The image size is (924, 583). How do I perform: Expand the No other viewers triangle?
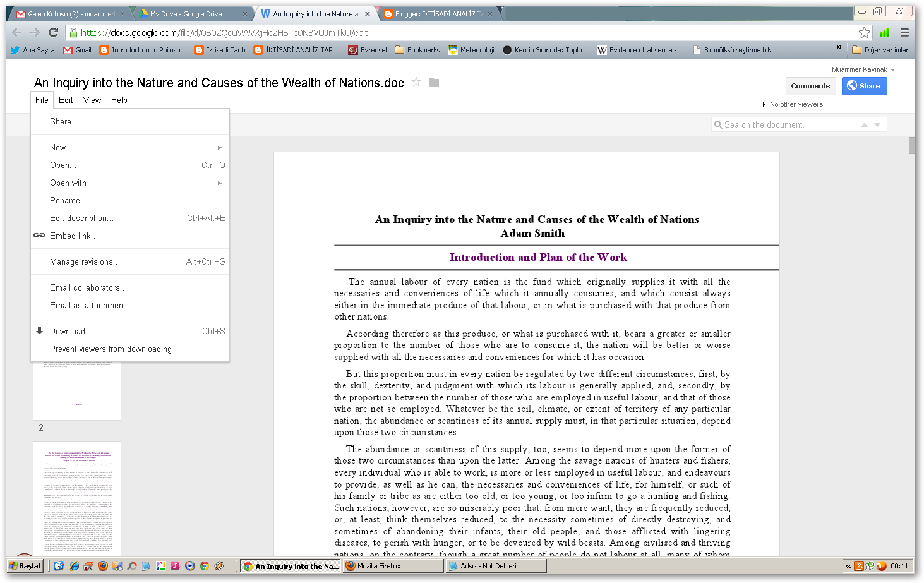[764, 105]
